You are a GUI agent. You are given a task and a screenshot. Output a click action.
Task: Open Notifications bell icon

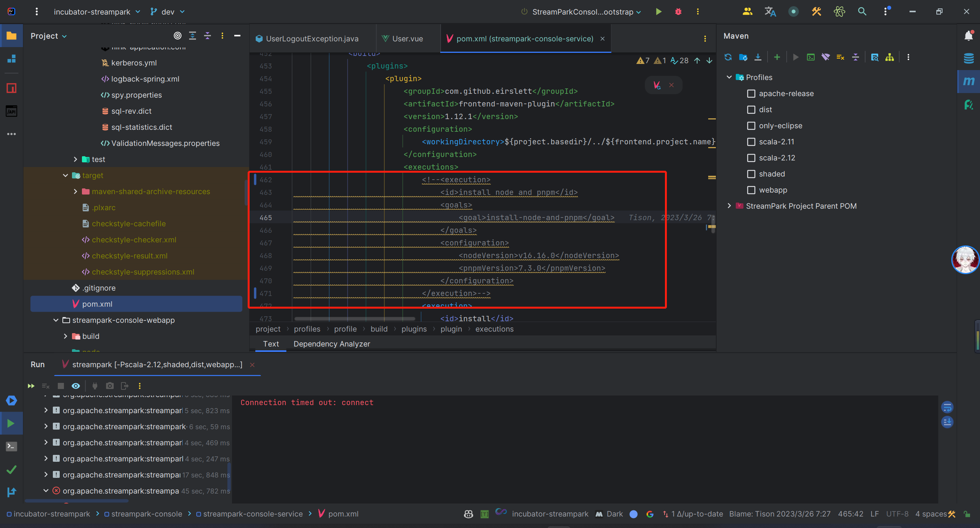coord(969,36)
